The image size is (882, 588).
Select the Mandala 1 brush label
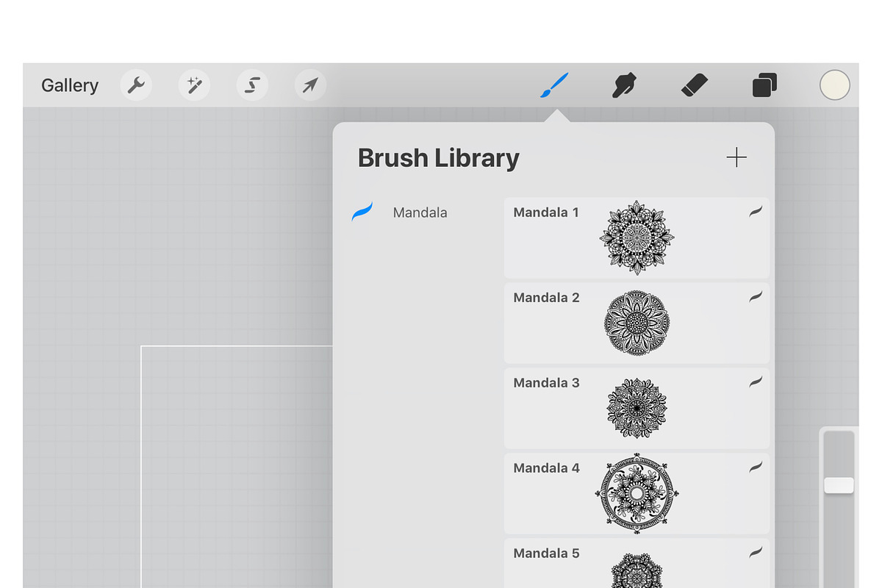[x=546, y=212]
